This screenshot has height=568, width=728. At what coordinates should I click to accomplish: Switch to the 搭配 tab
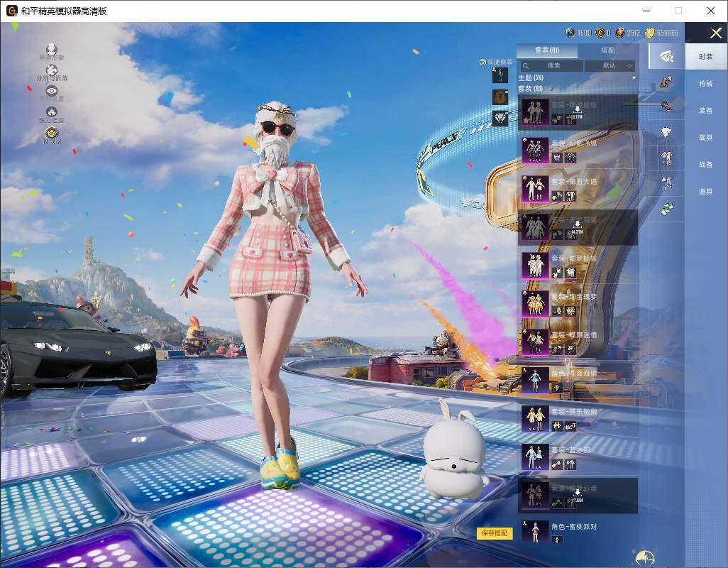pyautogui.click(x=608, y=50)
